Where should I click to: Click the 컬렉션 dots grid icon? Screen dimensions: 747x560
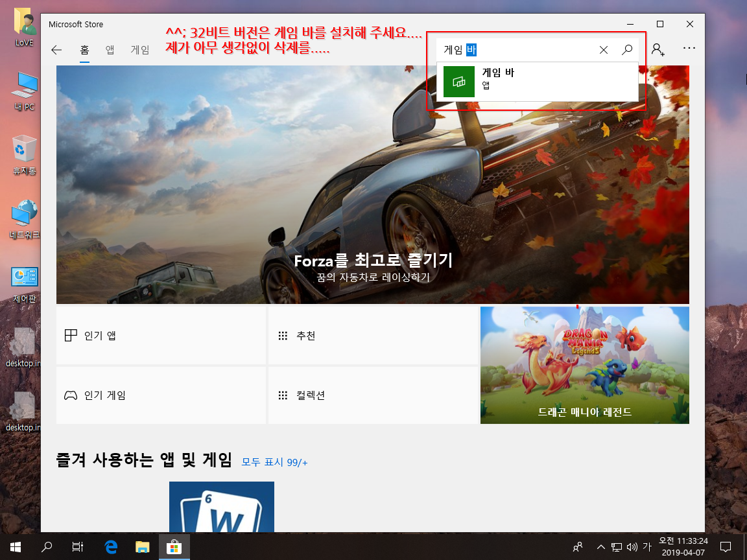283,395
